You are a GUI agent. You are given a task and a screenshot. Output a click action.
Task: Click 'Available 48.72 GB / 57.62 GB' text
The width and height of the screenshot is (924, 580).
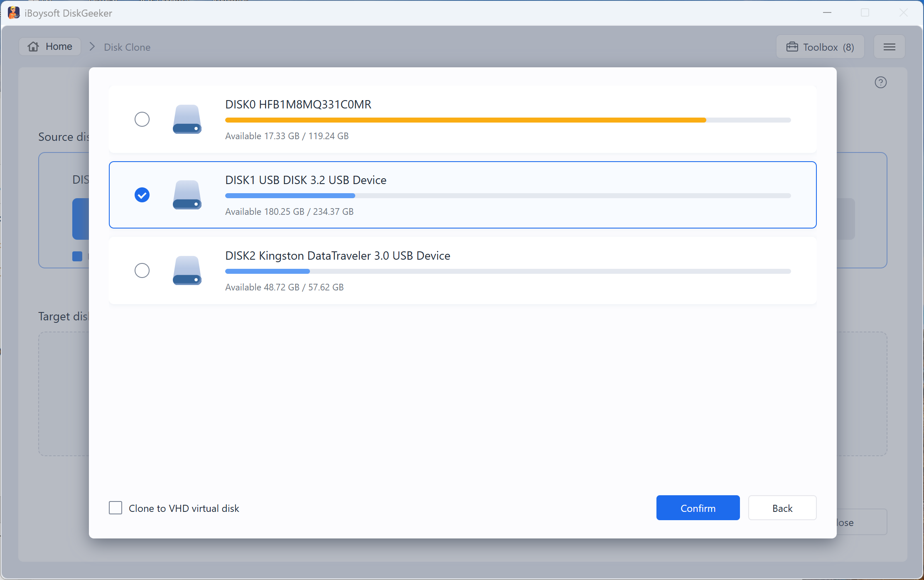[285, 287]
